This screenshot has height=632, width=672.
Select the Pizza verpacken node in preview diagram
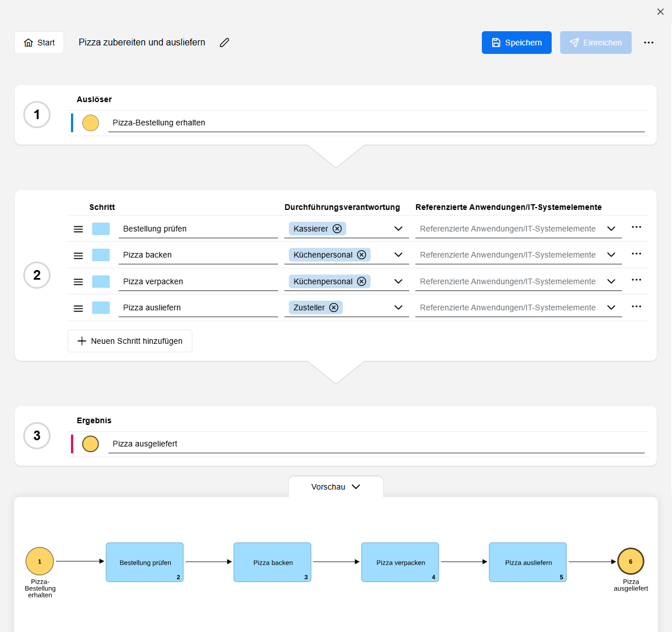[x=400, y=562]
